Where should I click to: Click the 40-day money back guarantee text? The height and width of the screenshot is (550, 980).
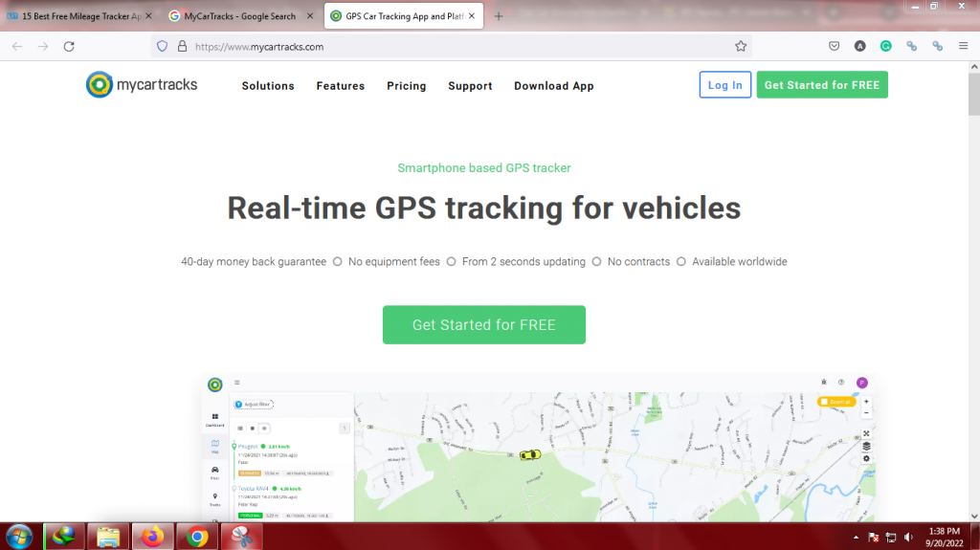click(254, 262)
